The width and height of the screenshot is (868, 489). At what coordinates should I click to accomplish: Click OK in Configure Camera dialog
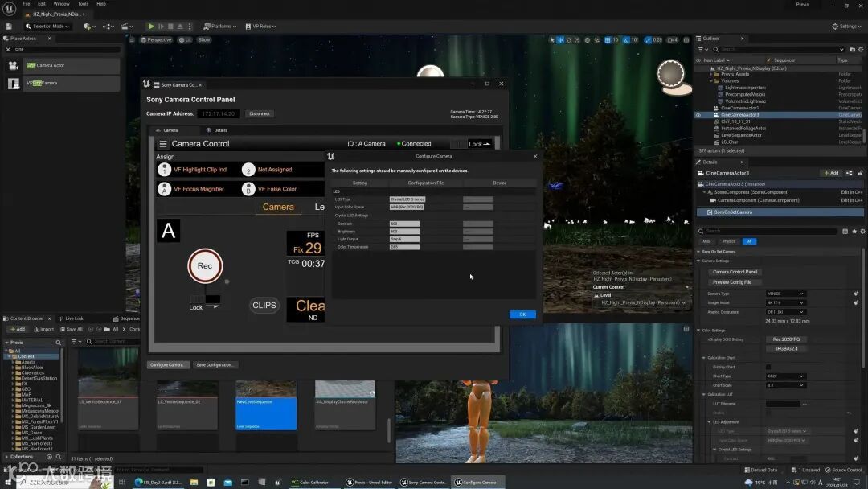pyautogui.click(x=522, y=314)
